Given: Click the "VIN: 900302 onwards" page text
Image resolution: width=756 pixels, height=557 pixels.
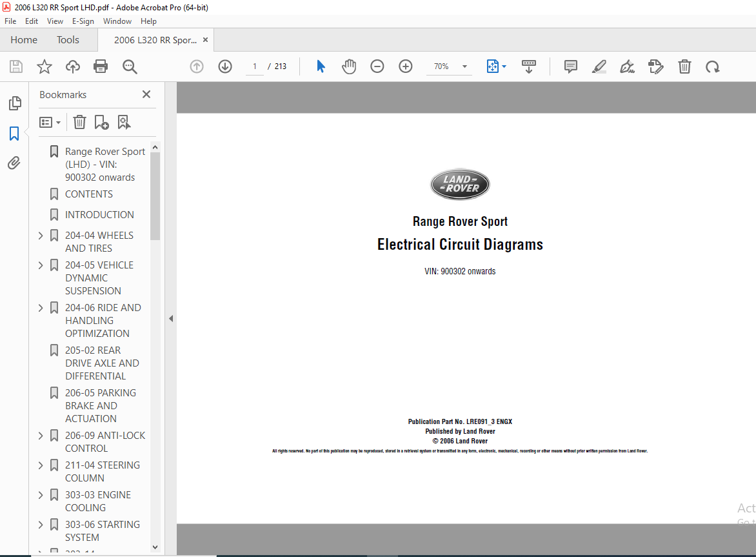Looking at the screenshot, I should coord(460,272).
